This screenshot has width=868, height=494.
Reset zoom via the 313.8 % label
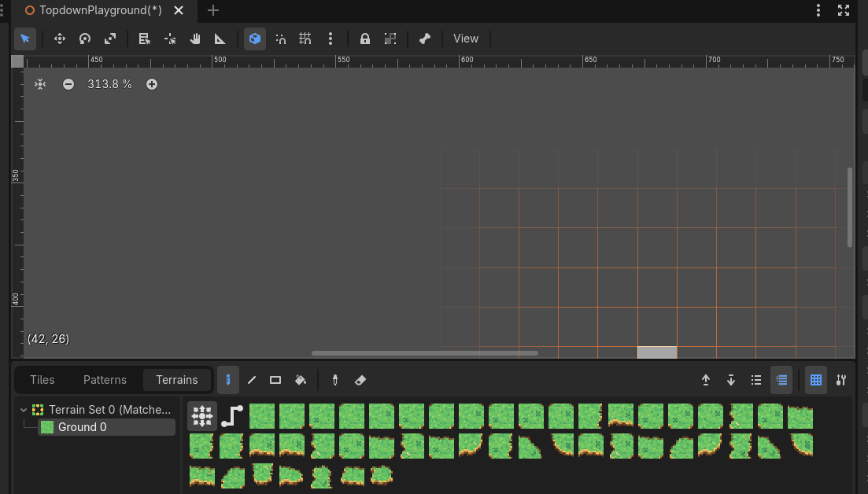click(109, 84)
